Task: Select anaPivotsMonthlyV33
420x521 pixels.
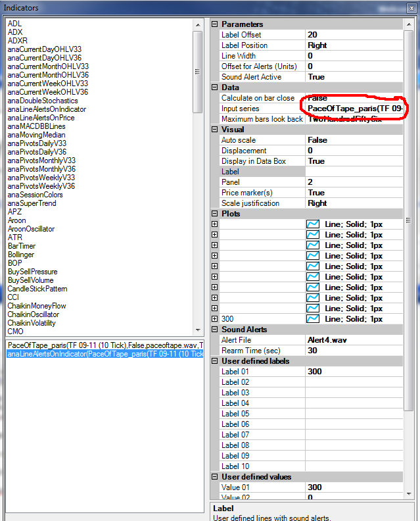Action: pyautogui.click(x=41, y=161)
